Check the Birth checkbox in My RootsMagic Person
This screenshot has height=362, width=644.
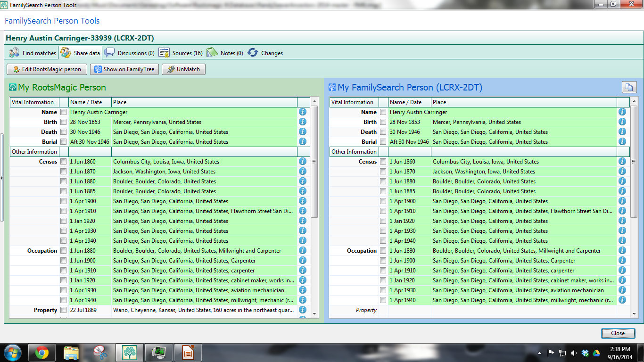coord(63,122)
